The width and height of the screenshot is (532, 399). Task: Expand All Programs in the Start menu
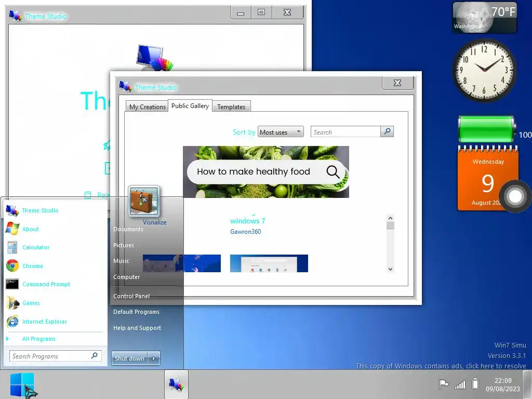38,339
